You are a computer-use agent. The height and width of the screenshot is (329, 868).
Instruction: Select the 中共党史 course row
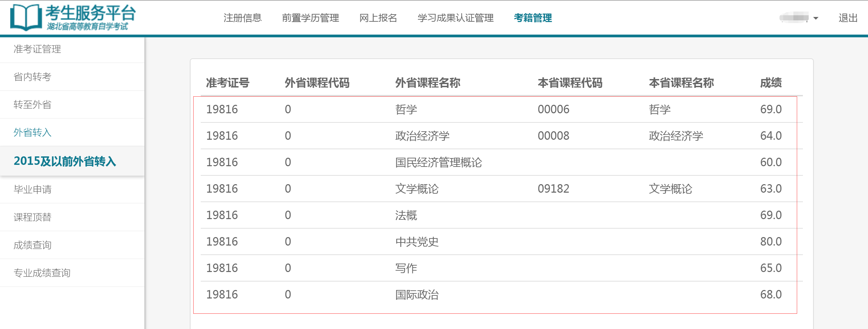click(x=417, y=242)
